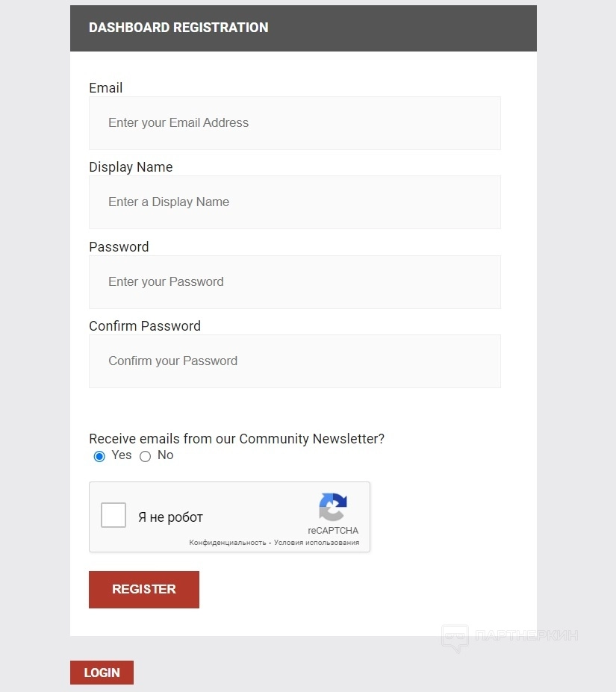616x692 pixels.
Task: Click the "Я не робот" label text
Action: 170,517
